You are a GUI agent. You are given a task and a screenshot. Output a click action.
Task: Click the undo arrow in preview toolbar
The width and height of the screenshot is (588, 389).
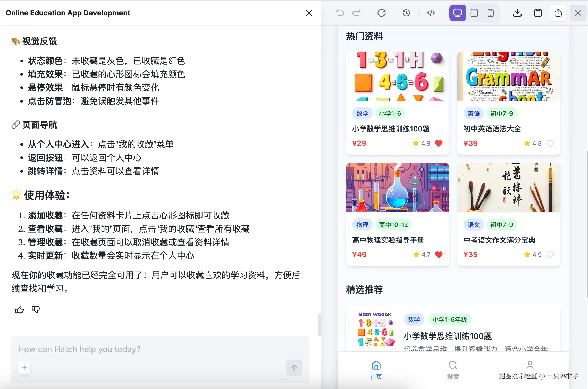point(340,13)
